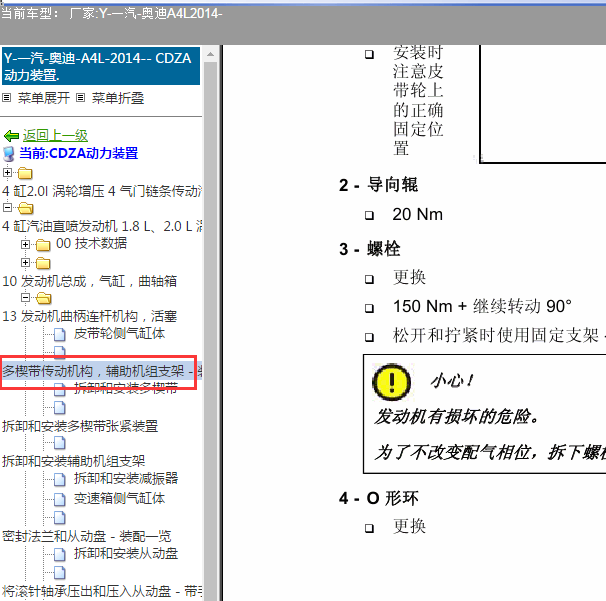Click the sidebar vertical scrollbar track
This screenshot has height=601, width=606.
click(x=210, y=330)
